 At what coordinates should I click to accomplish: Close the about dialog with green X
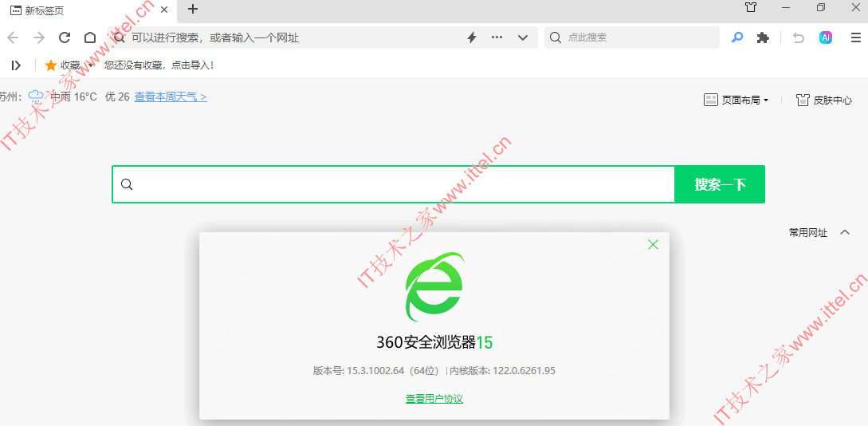click(x=654, y=245)
